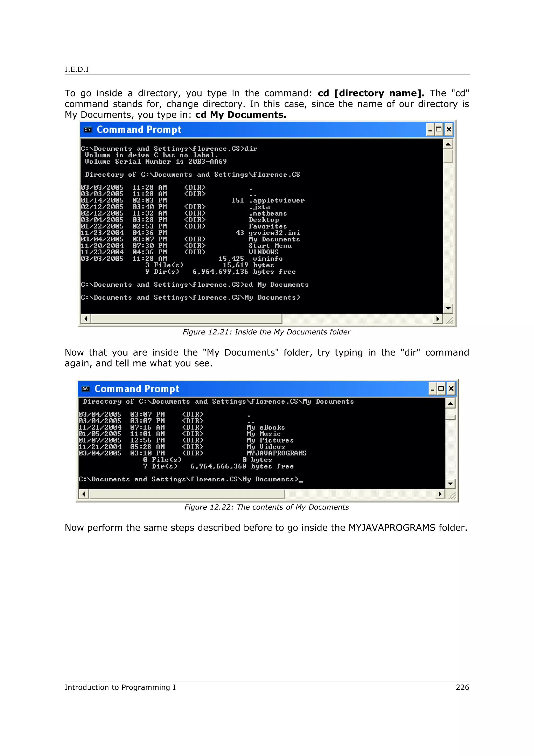Click lower window horizontal scrollbar thumb
Screen dimensions: 534x756
pyautogui.click(x=187, y=494)
